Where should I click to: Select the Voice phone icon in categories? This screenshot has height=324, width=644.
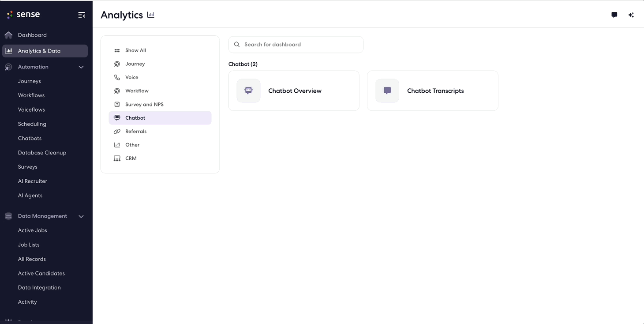coord(117,77)
